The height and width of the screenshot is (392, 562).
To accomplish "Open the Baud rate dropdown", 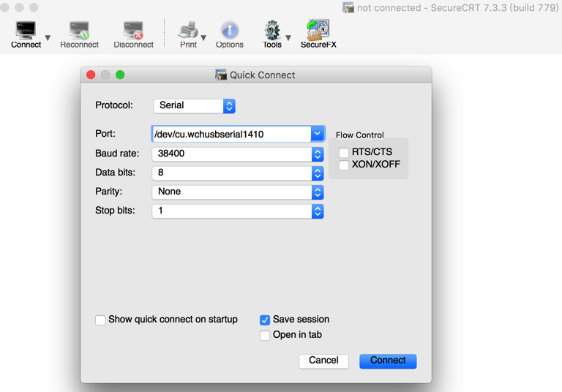I will click(x=238, y=154).
